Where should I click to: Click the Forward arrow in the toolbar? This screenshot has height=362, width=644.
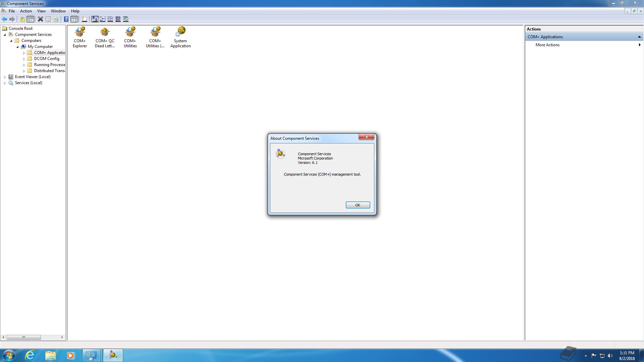coord(12,19)
